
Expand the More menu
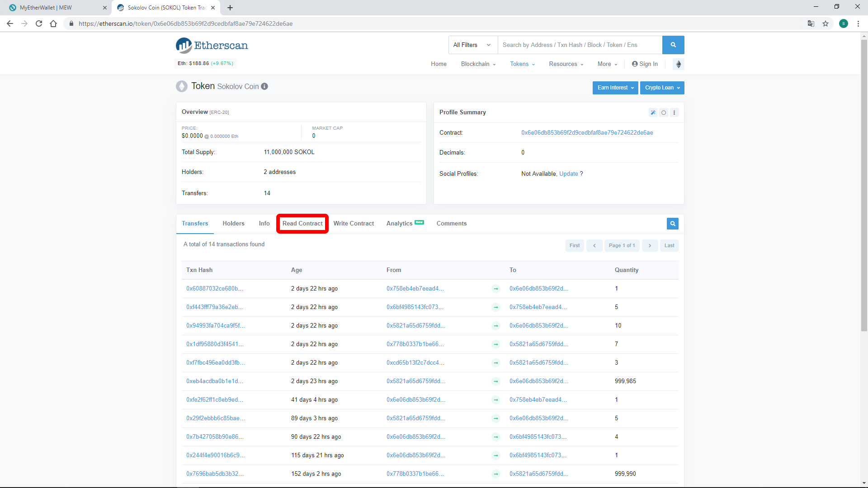[607, 64]
